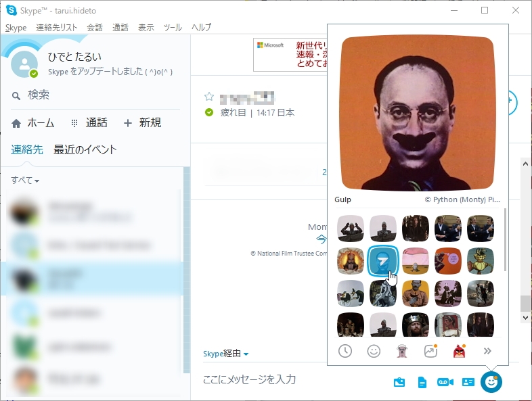Open the Angry Birds Moji tab
Image resolution: width=532 pixels, height=401 pixels.
point(459,351)
